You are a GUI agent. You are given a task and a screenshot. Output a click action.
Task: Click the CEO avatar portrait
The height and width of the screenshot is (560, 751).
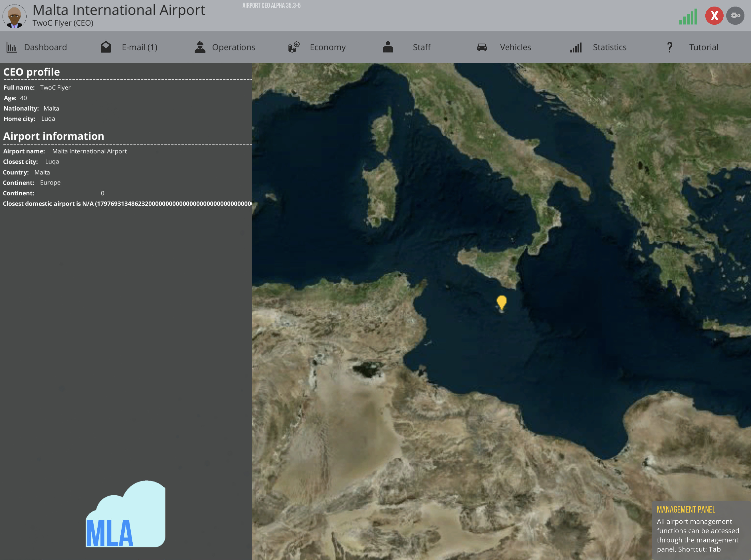click(x=15, y=16)
